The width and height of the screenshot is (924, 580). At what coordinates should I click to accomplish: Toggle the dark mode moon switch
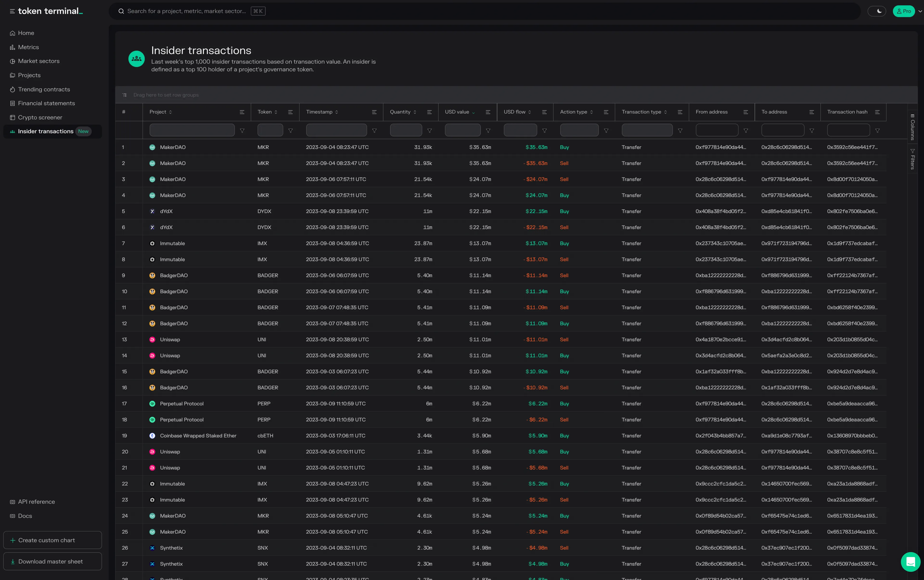876,11
